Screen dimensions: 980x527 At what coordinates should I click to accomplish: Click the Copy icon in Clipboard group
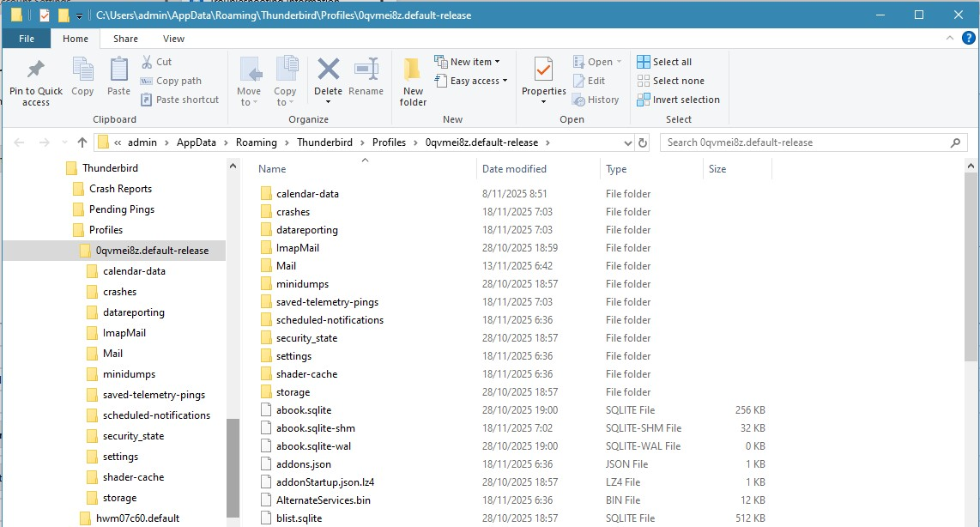click(82, 70)
